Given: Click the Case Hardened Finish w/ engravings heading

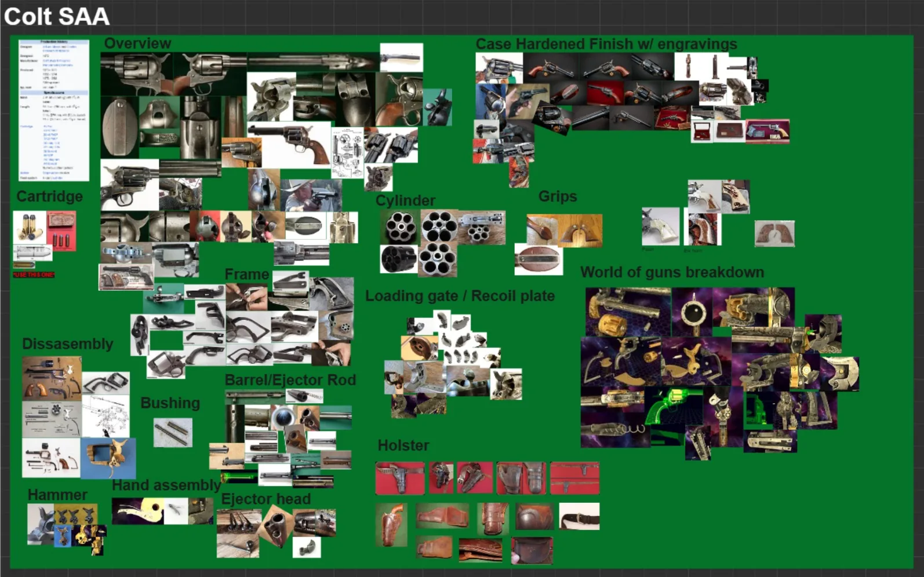Looking at the screenshot, I should (606, 44).
